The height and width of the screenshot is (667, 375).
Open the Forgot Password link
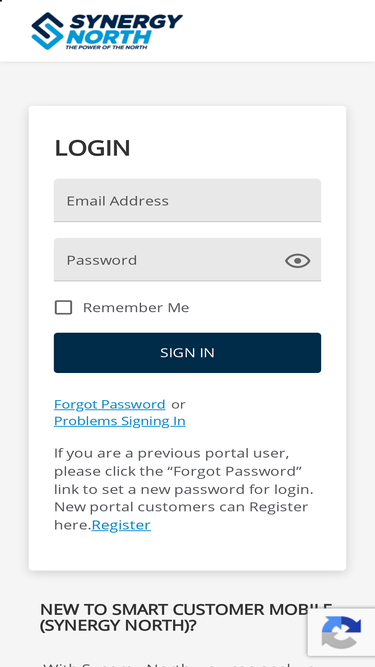pyautogui.click(x=109, y=404)
